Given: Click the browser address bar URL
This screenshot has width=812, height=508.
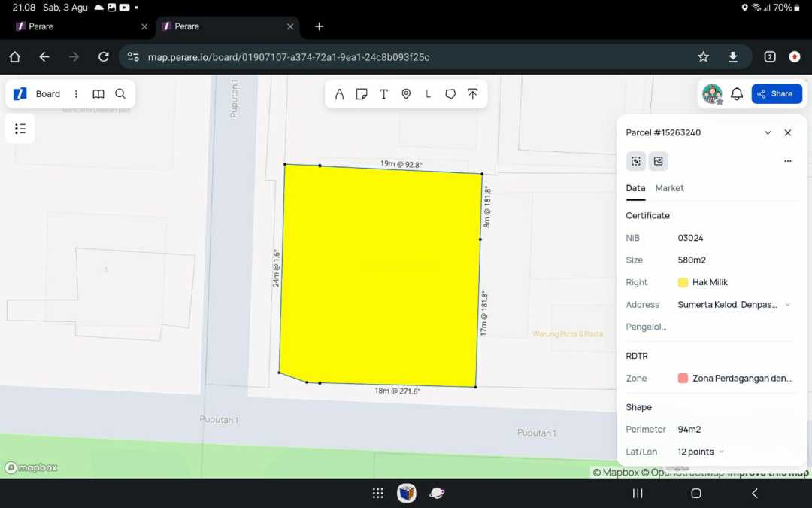Looking at the screenshot, I should [289, 57].
